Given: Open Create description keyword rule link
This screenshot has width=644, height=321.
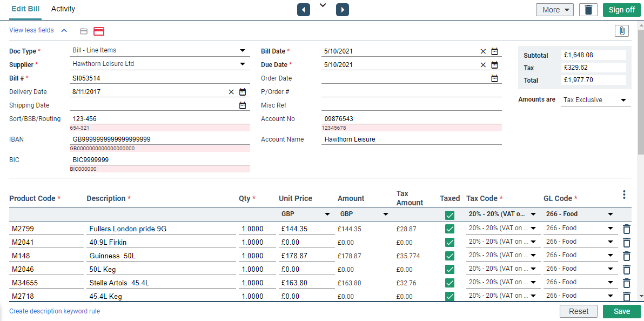Looking at the screenshot, I should (x=55, y=311).
